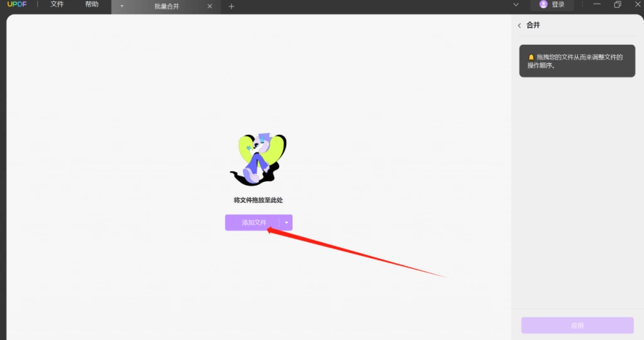Click the UPDF logo
The image size is (644, 340).
pyautogui.click(x=17, y=4)
